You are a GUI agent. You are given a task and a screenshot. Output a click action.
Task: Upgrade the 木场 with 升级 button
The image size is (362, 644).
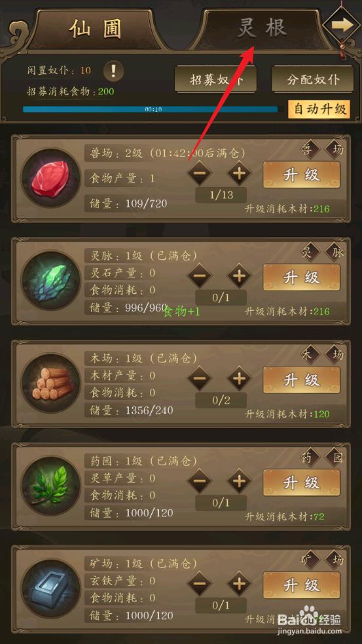click(x=302, y=380)
